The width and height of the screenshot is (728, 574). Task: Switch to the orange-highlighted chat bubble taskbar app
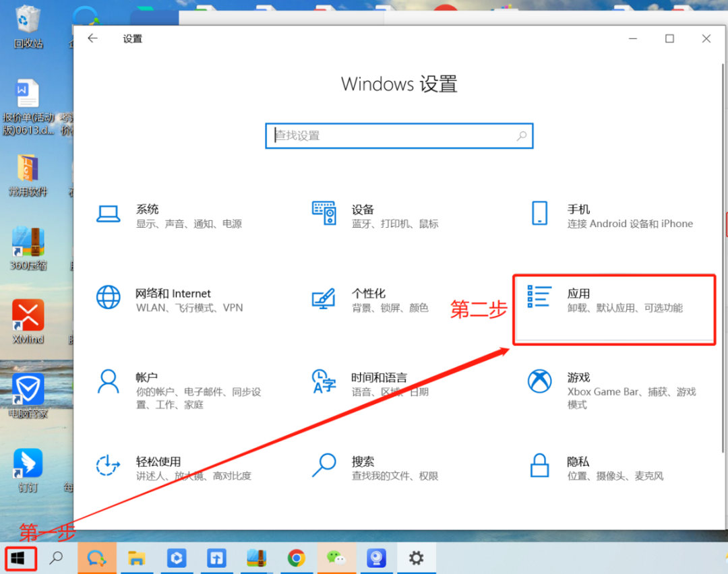click(96, 558)
